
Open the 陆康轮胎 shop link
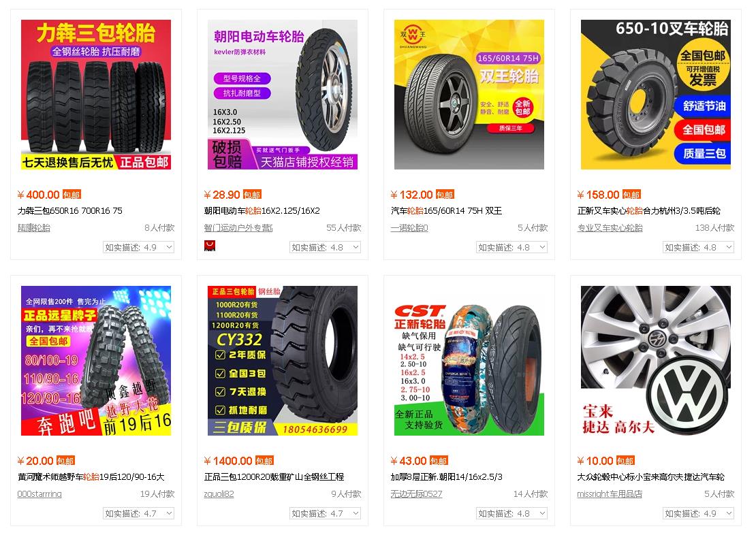[x=34, y=227]
